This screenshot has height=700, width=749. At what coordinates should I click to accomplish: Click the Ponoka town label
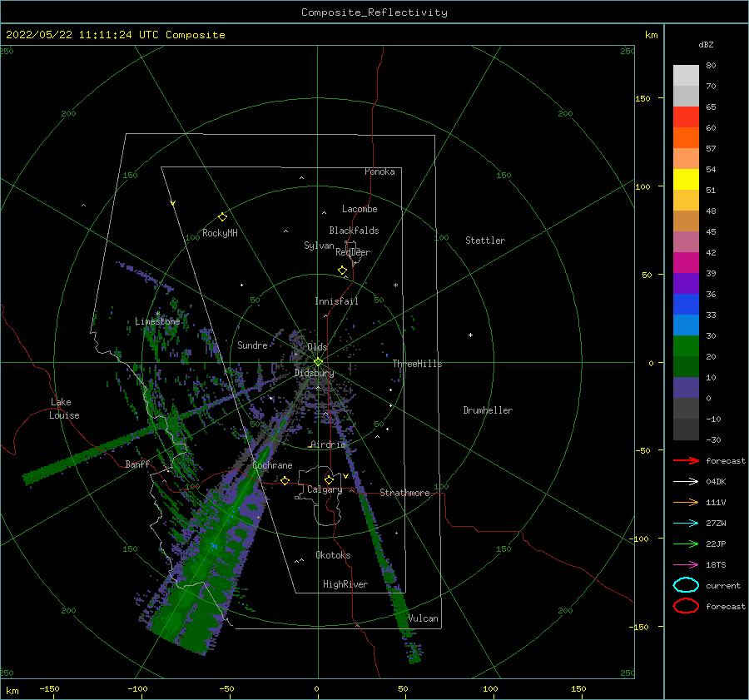(x=379, y=171)
